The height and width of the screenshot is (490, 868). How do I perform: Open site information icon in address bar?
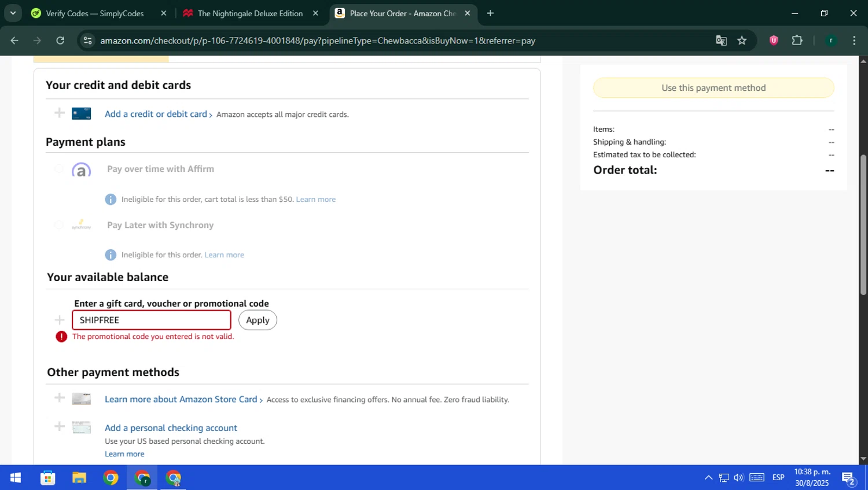88,40
